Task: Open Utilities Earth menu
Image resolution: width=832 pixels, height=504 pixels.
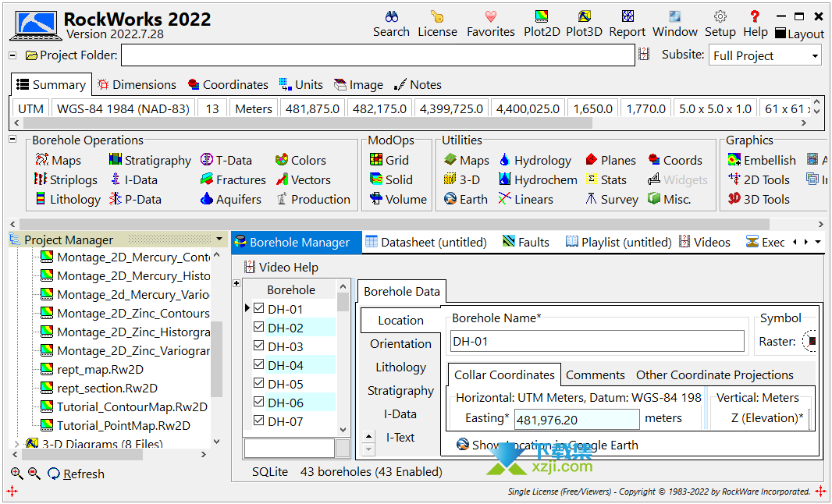Action: click(x=465, y=200)
